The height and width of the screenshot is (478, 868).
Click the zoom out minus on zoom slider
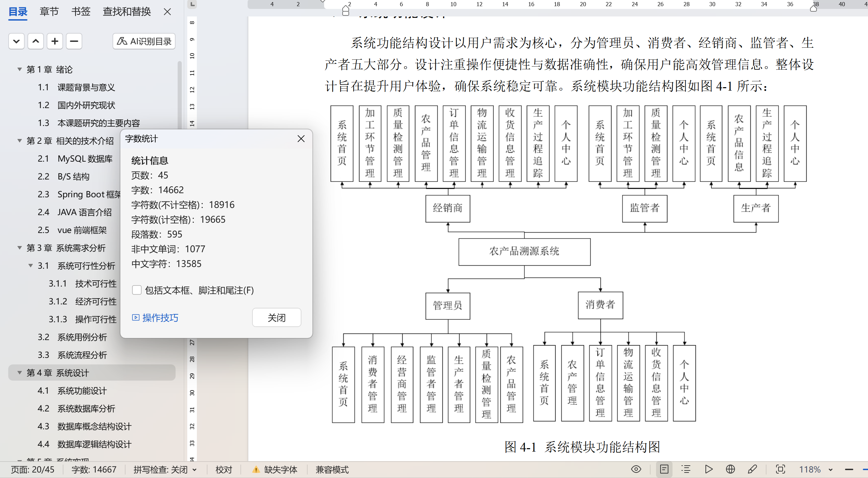click(849, 469)
